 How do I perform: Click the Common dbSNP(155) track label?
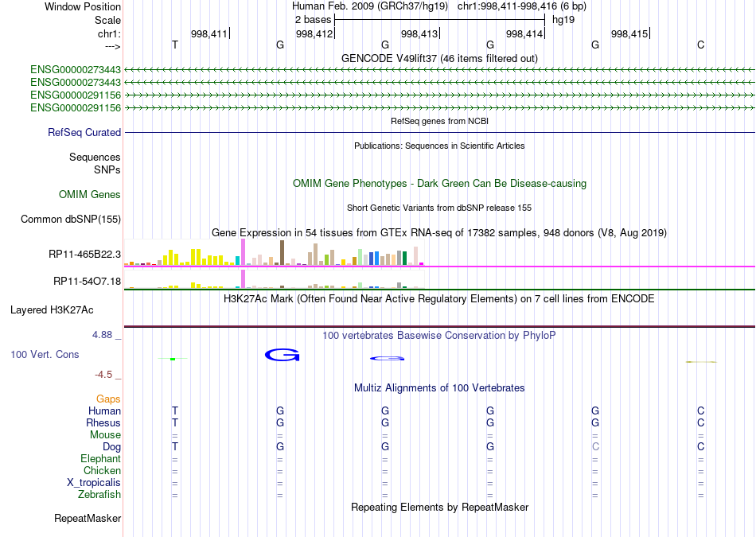click(x=70, y=220)
